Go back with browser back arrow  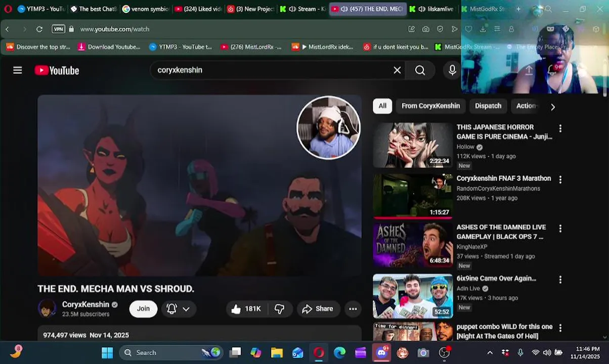7,29
